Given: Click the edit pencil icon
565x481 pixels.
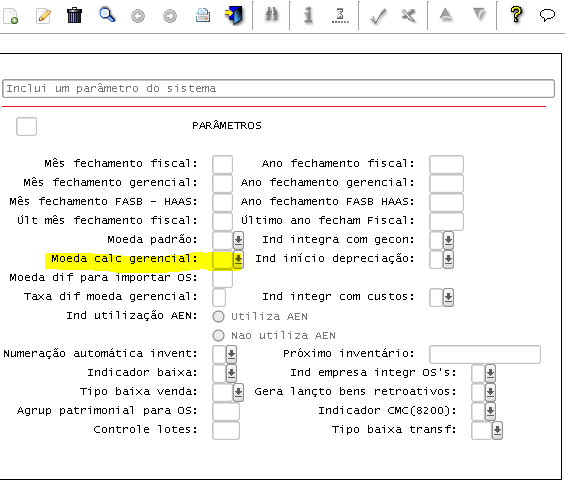Looking at the screenshot, I should (x=44, y=16).
